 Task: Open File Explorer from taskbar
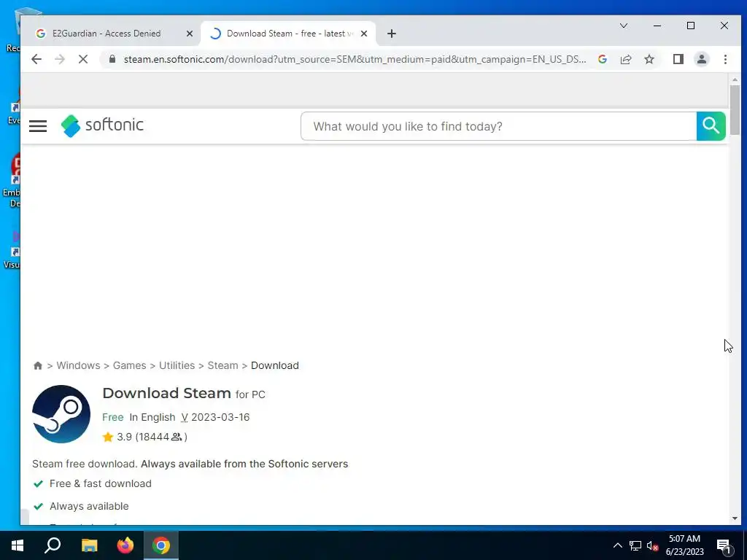pos(89,545)
